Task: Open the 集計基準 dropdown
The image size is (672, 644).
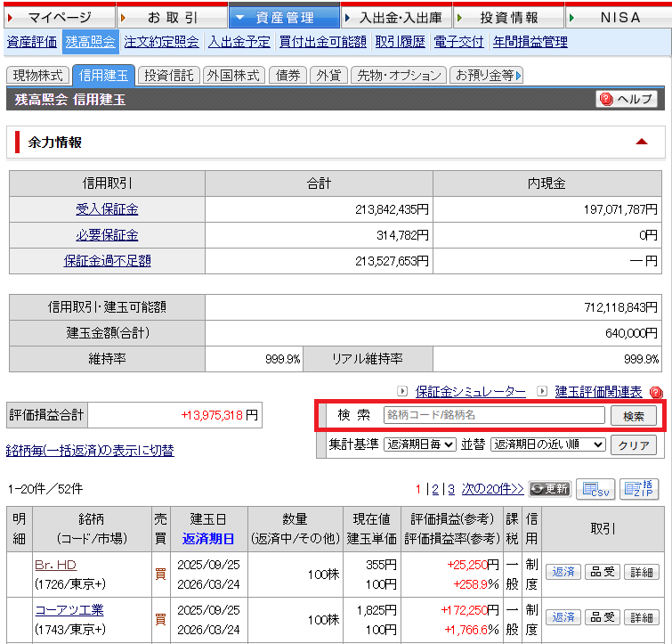Action: 420,444
